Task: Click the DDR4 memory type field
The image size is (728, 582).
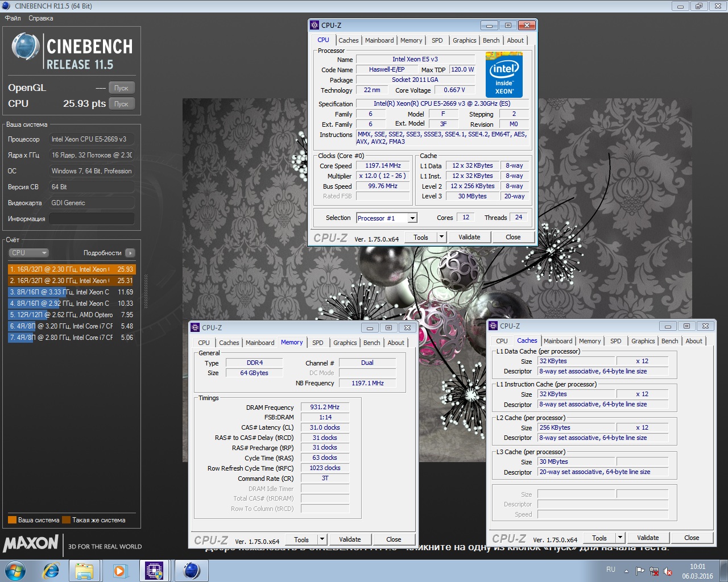Action: (255, 363)
